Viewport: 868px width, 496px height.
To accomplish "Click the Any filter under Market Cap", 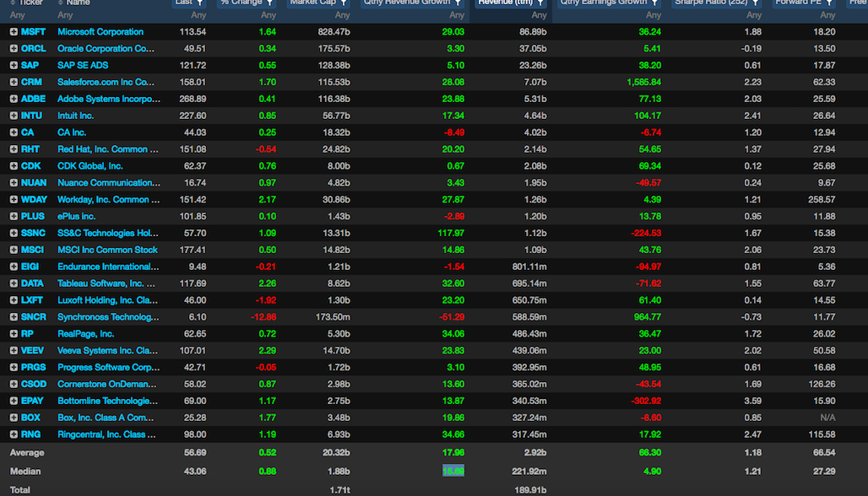I will point(342,15).
